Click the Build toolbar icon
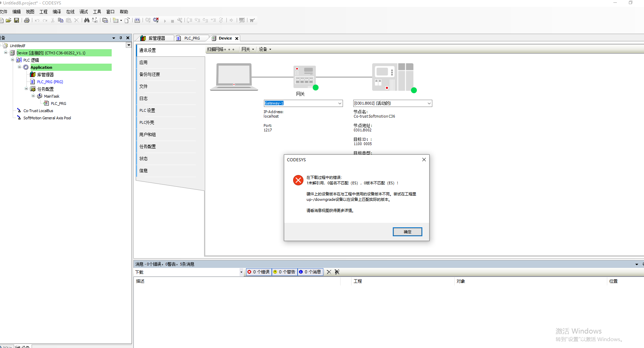This screenshot has height=348, width=644. point(137,20)
